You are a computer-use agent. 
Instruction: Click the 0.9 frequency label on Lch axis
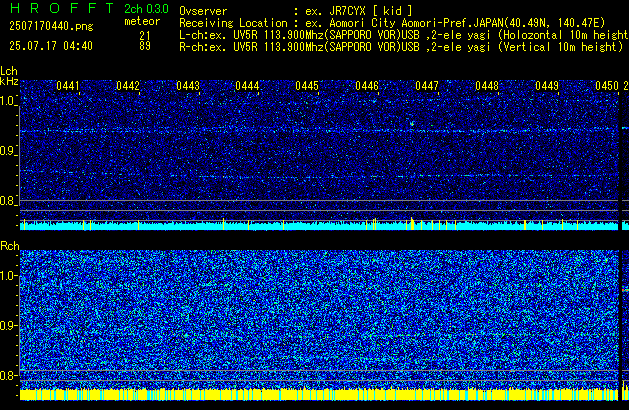click(8, 151)
